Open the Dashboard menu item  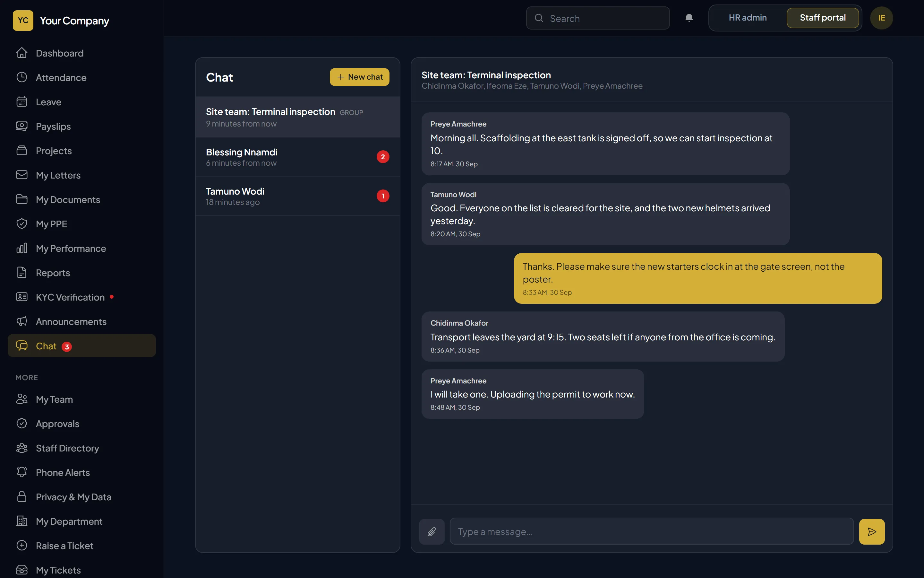point(82,53)
